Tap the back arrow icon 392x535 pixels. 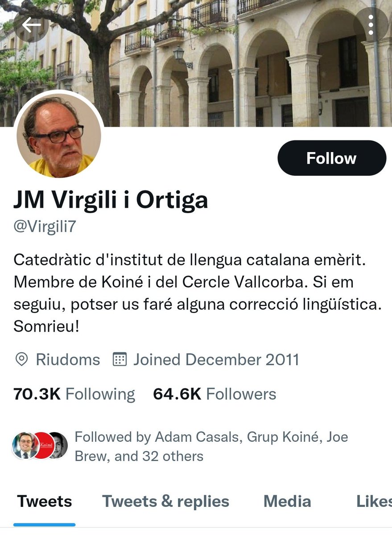[31, 25]
